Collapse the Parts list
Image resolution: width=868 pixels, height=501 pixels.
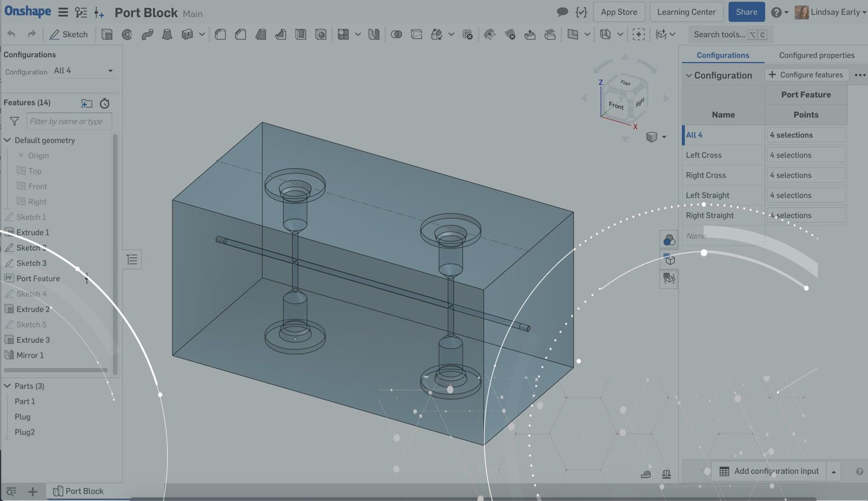8,386
